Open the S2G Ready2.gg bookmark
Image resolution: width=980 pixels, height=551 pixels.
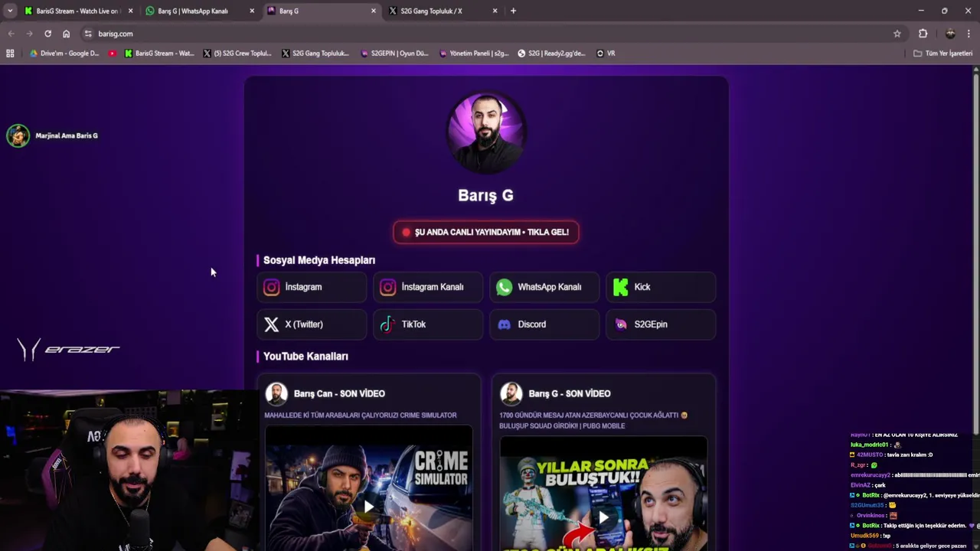551,54
